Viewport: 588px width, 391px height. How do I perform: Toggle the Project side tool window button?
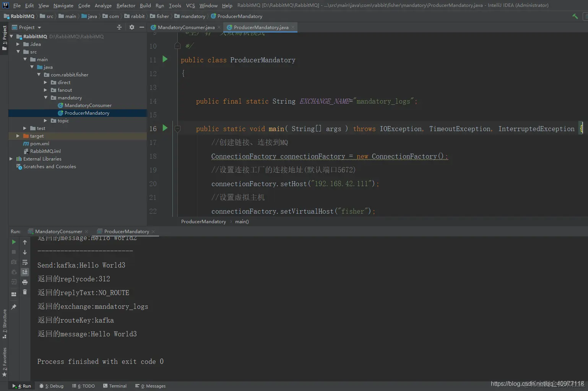pos(4,38)
